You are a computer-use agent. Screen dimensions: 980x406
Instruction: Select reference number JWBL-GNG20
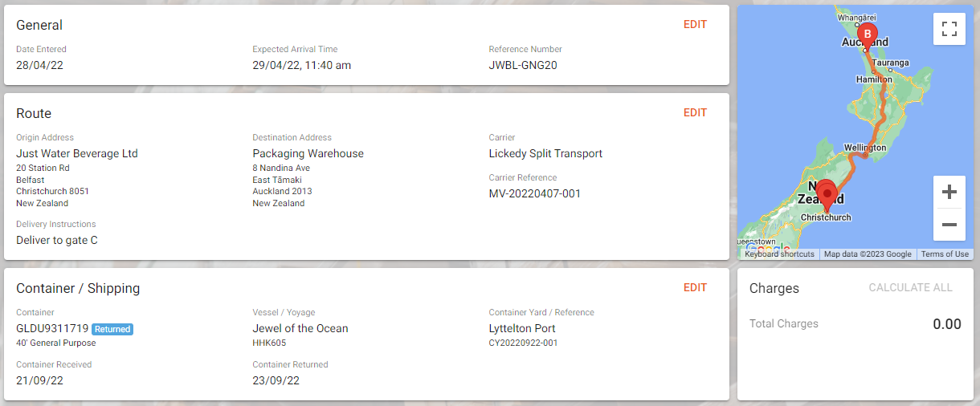click(x=523, y=65)
